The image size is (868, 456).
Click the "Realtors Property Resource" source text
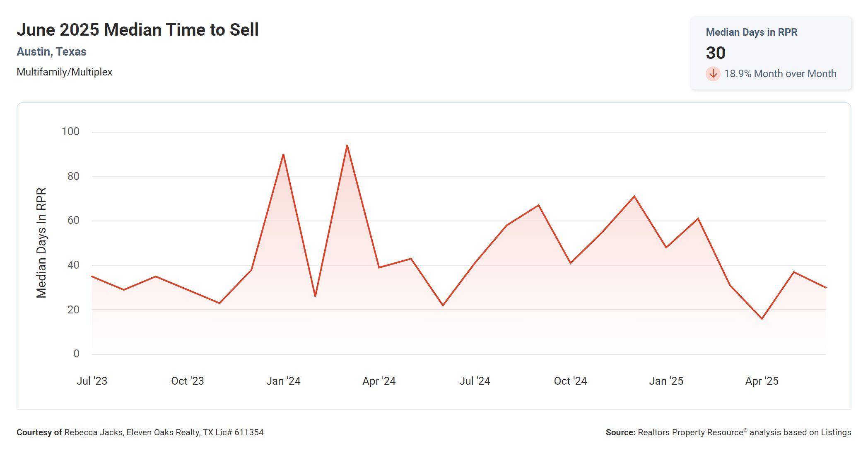pos(690,432)
